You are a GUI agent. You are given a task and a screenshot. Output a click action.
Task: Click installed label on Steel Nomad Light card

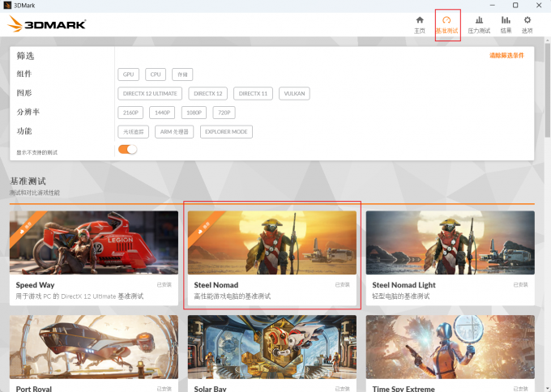(x=520, y=284)
